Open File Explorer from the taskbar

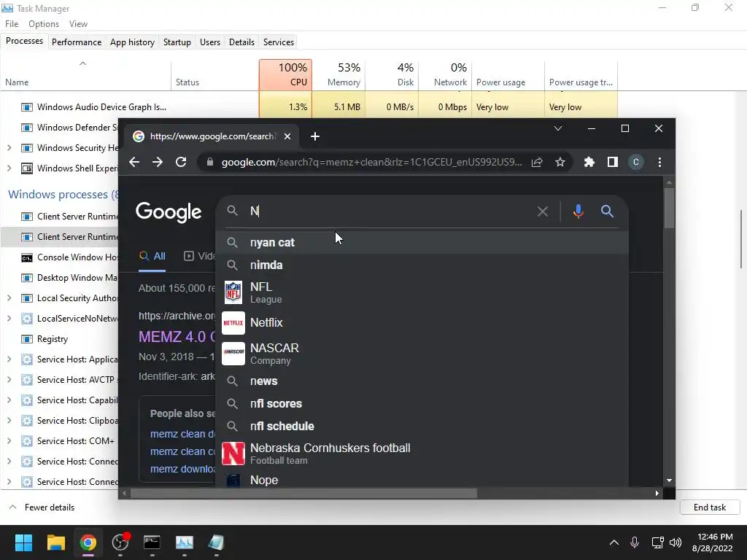coord(55,542)
